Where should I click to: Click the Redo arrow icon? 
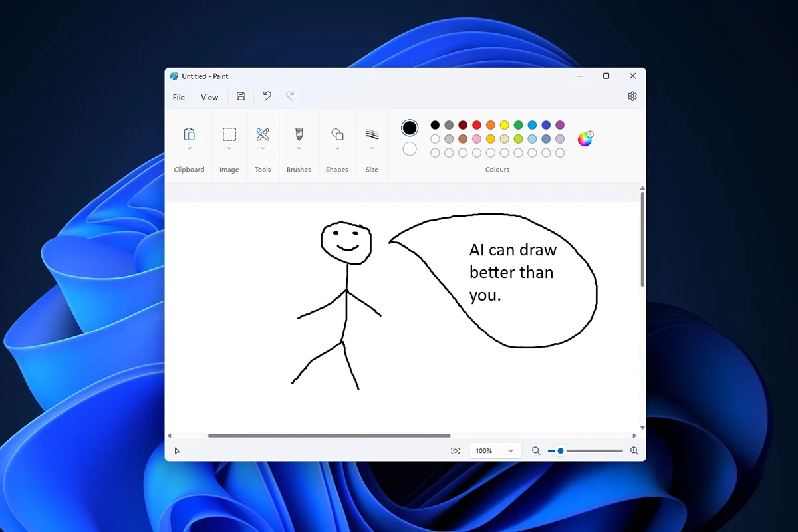290,96
